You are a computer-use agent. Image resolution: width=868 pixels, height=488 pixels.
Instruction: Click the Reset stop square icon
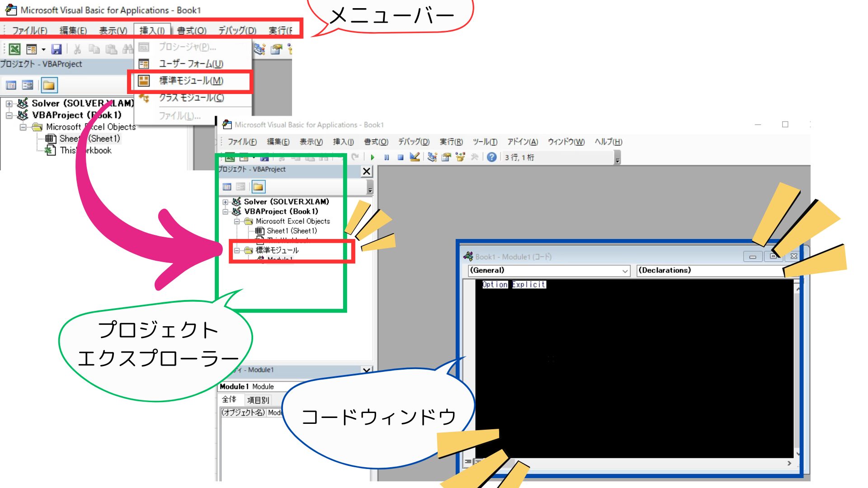[401, 157]
